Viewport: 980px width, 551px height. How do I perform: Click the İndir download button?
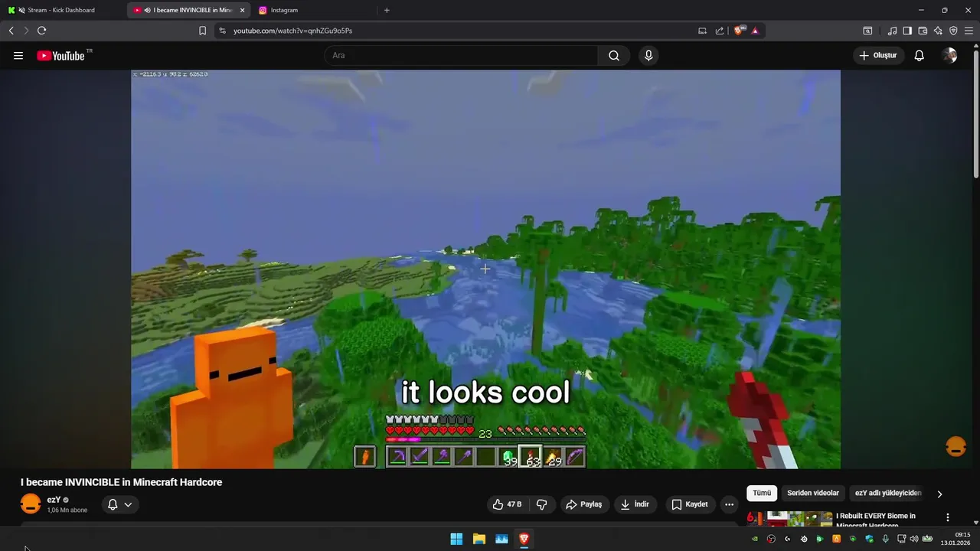point(635,504)
